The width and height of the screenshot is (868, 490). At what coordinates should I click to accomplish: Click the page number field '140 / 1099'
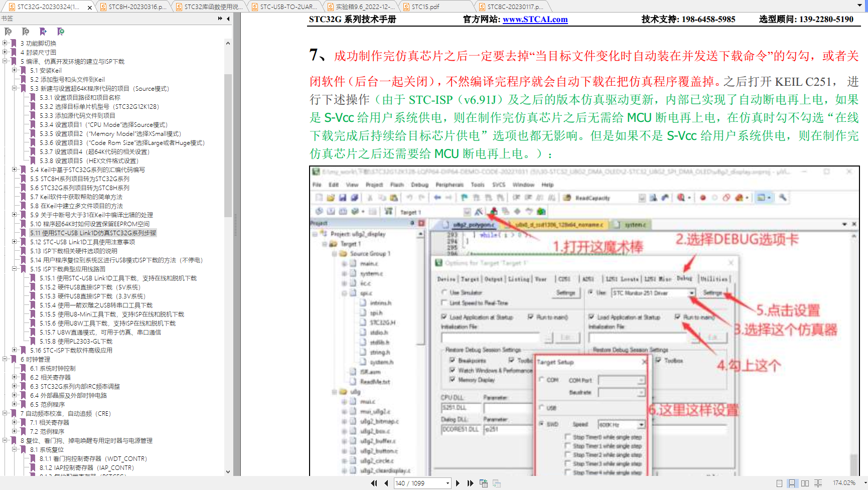click(x=419, y=483)
